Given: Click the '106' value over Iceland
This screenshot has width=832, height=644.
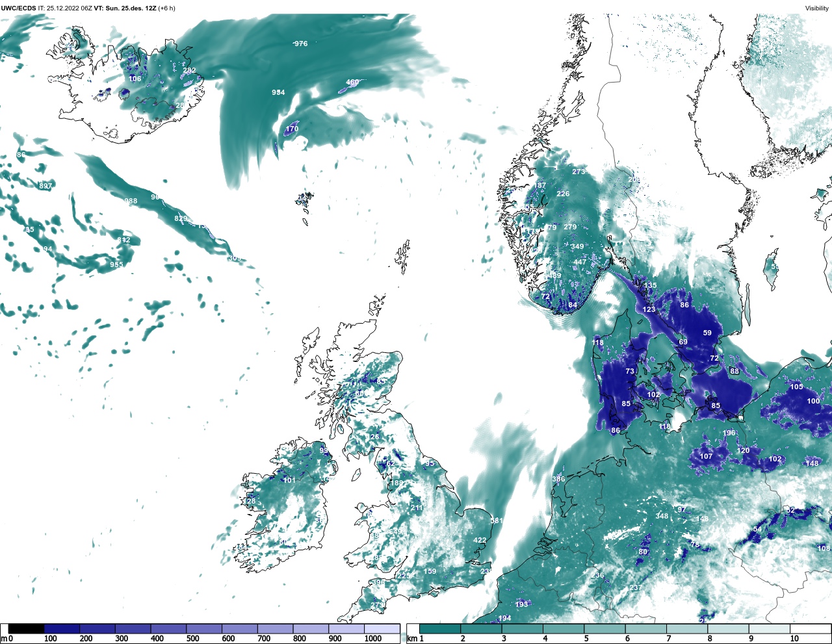Looking at the screenshot, I should coord(135,79).
